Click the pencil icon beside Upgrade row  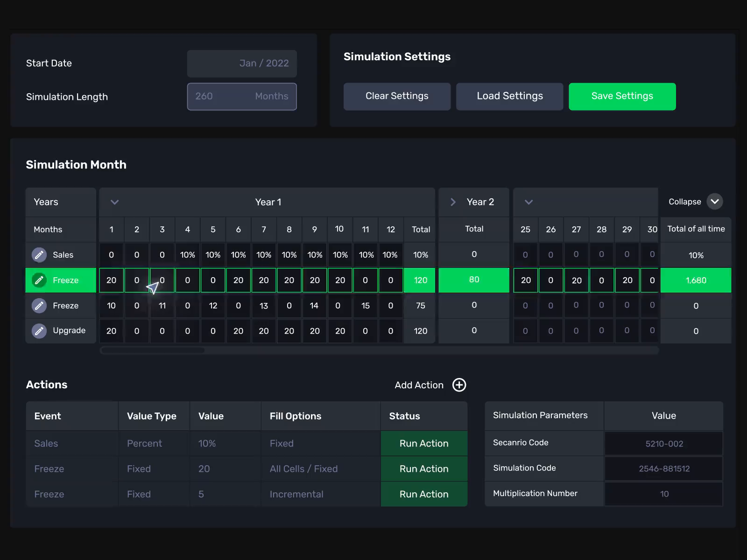39,331
